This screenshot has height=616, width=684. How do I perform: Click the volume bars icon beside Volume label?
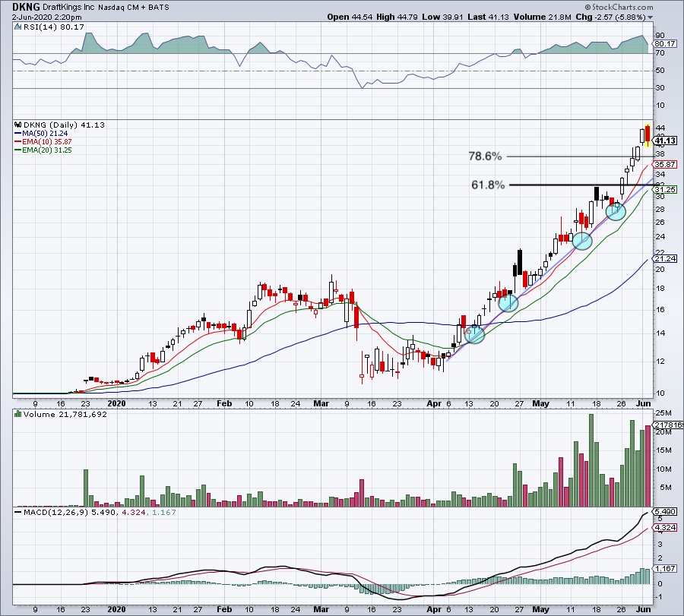coord(18,414)
